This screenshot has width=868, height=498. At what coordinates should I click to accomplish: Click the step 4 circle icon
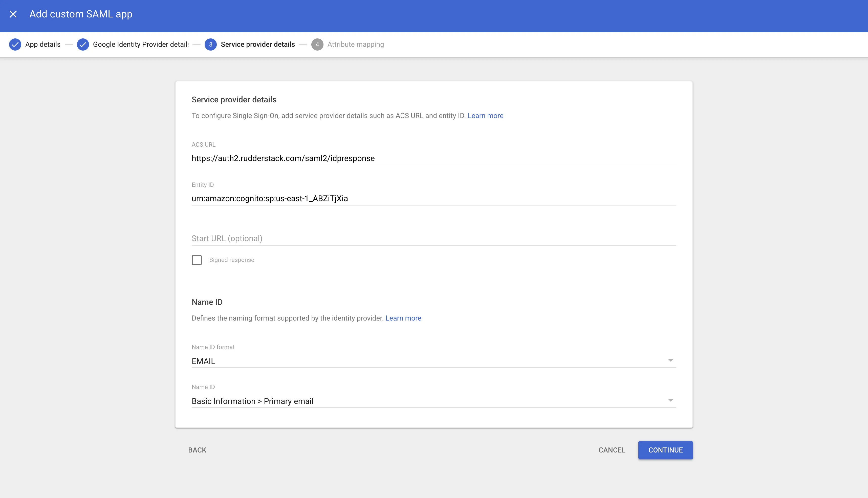[317, 44]
